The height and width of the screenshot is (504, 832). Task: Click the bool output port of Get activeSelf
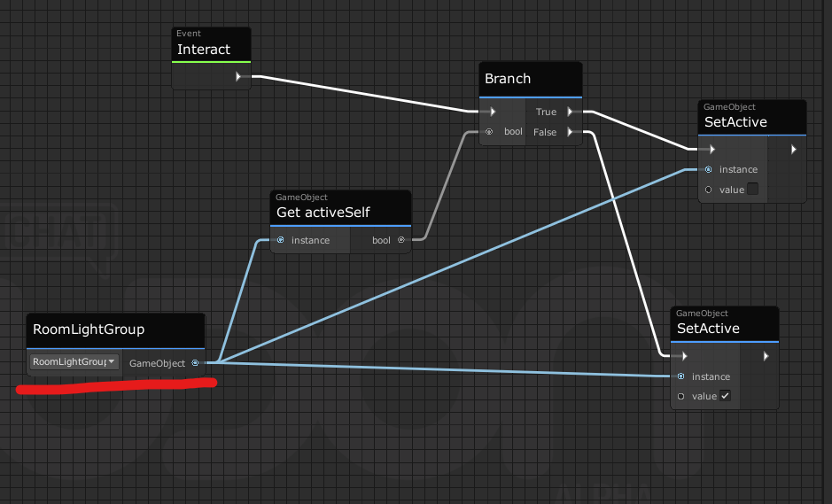click(x=400, y=240)
